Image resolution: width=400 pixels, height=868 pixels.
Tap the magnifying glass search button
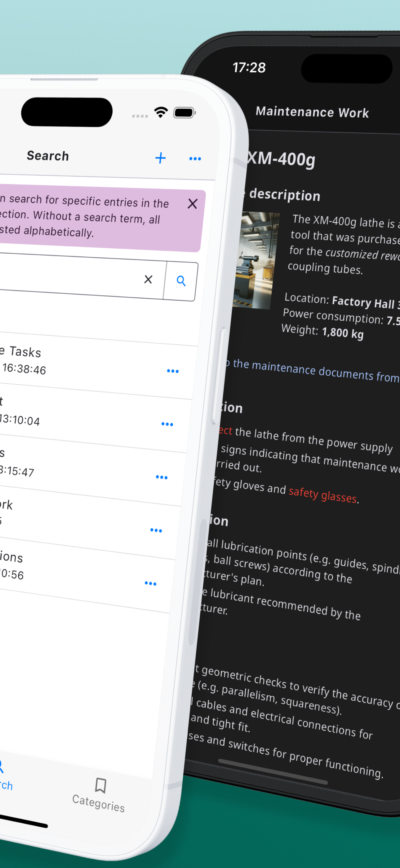click(x=181, y=281)
